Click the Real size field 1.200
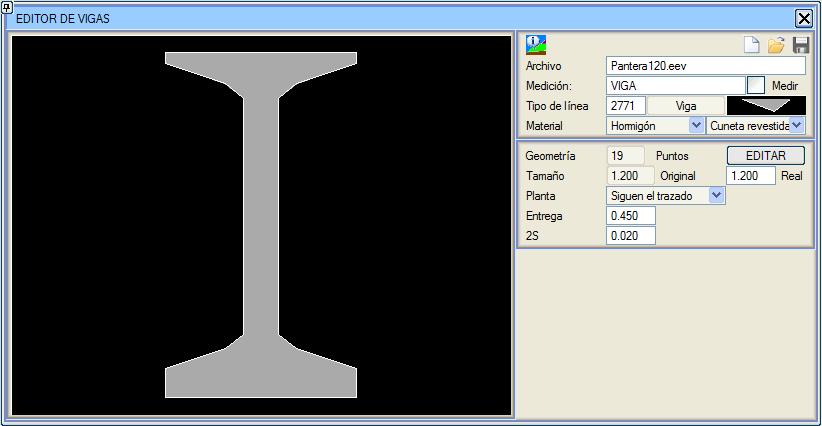The image size is (822, 426). pyautogui.click(x=750, y=176)
